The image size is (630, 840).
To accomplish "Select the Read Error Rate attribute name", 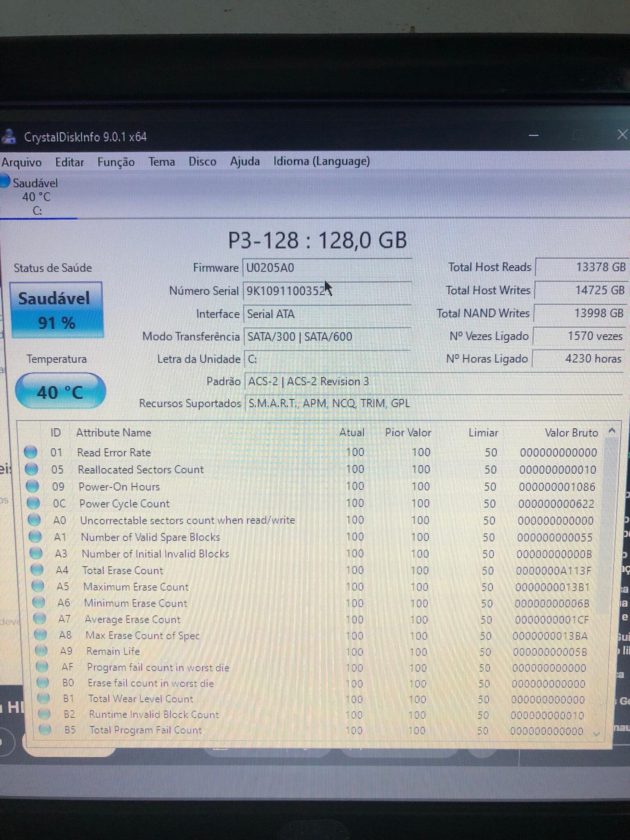I will (114, 452).
